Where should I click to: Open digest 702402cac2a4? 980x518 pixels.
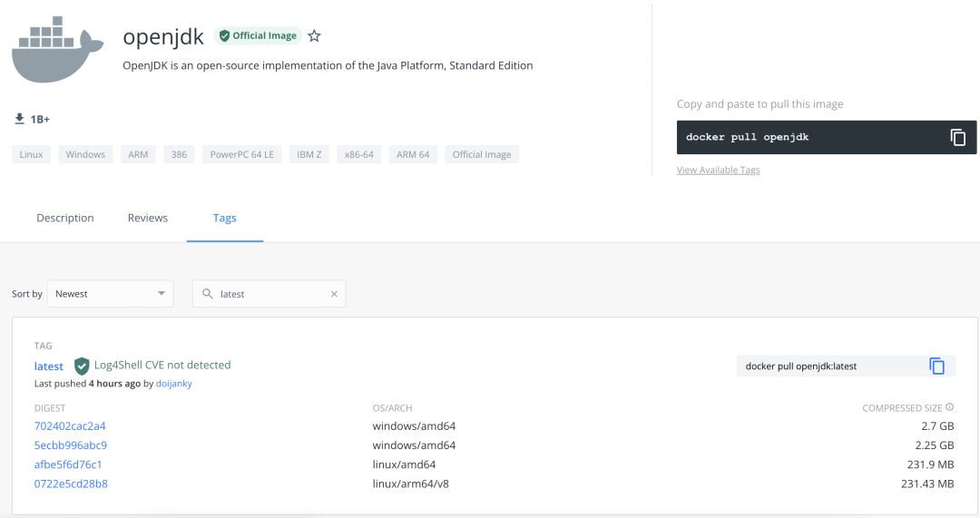click(x=70, y=426)
